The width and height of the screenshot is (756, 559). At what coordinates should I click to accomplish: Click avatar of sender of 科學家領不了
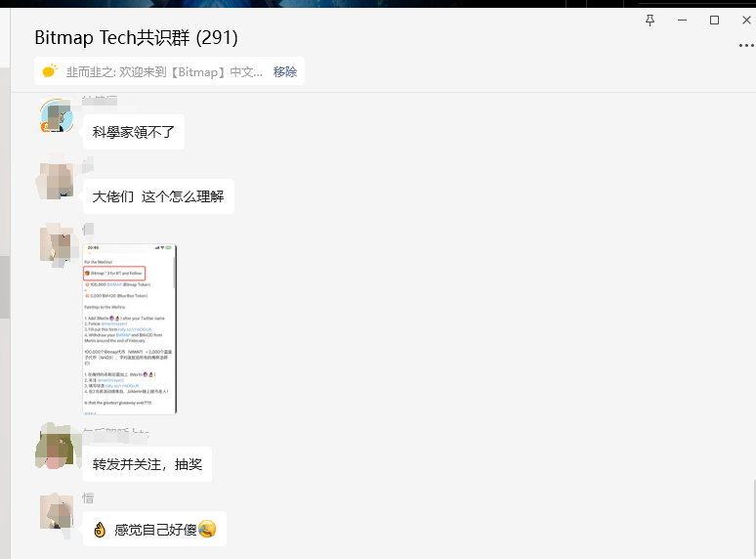(x=57, y=115)
